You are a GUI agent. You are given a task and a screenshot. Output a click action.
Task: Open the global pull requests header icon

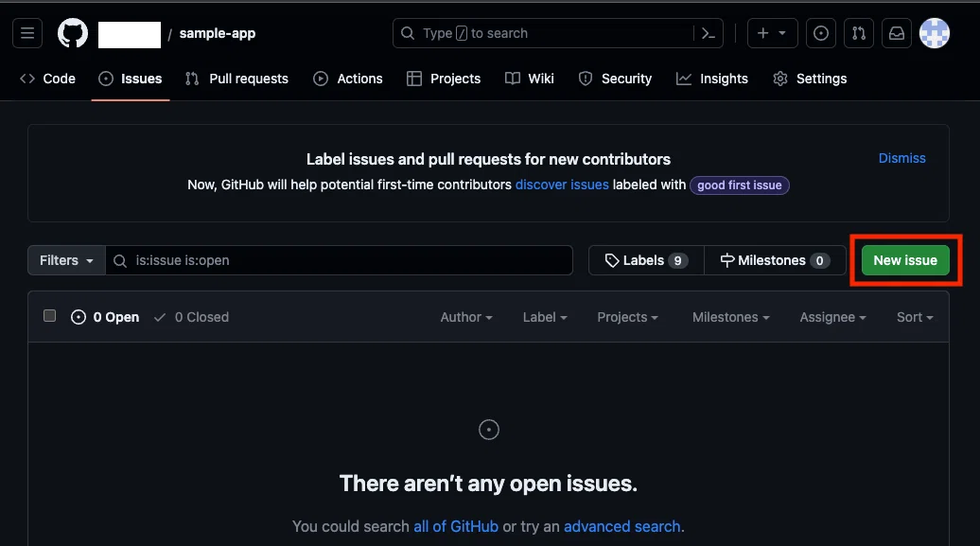[859, 33]
